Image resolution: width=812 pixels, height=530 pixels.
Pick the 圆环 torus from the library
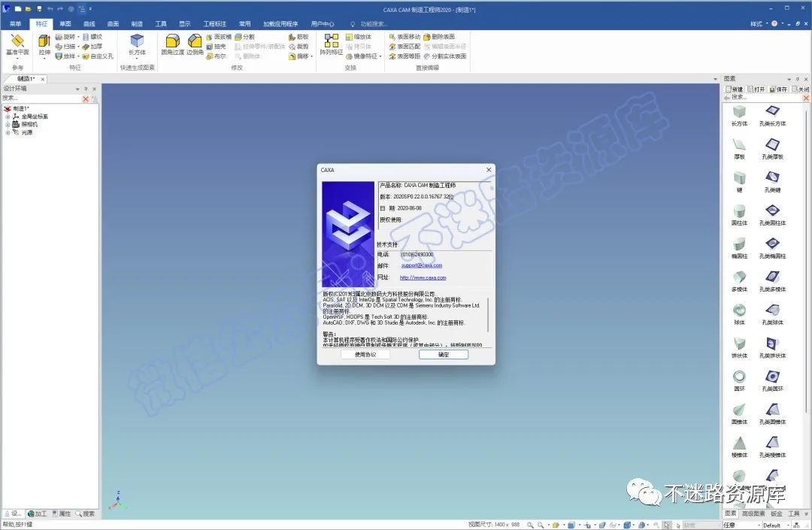point(739,380)
